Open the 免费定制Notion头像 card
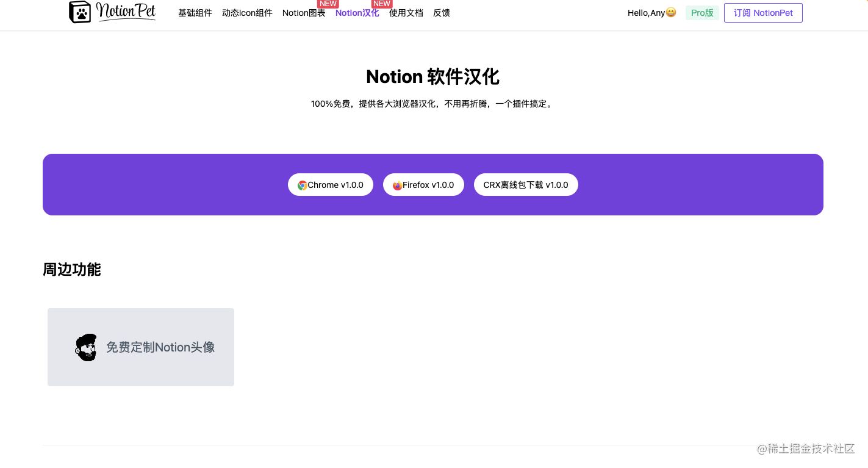 pos(141,347)
